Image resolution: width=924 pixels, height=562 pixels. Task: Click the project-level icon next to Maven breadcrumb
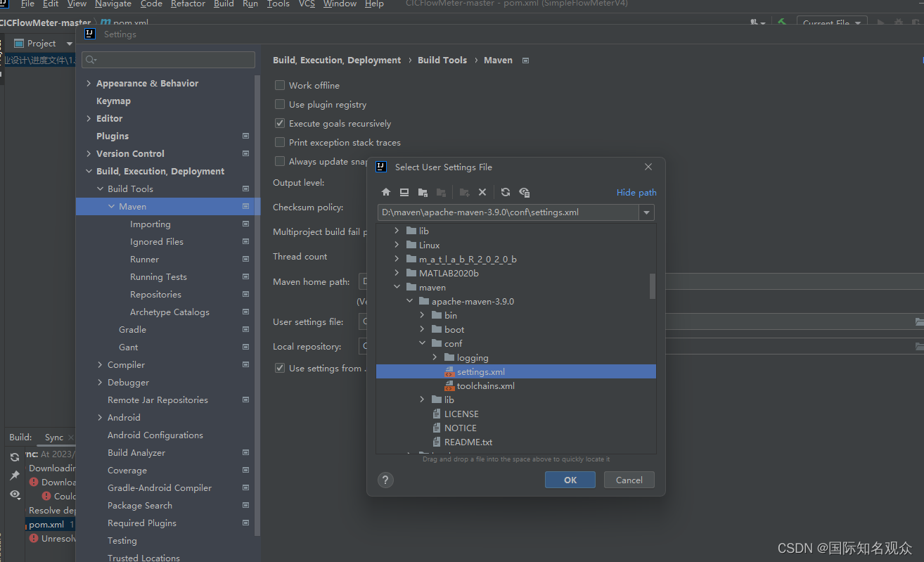(525, 60)
